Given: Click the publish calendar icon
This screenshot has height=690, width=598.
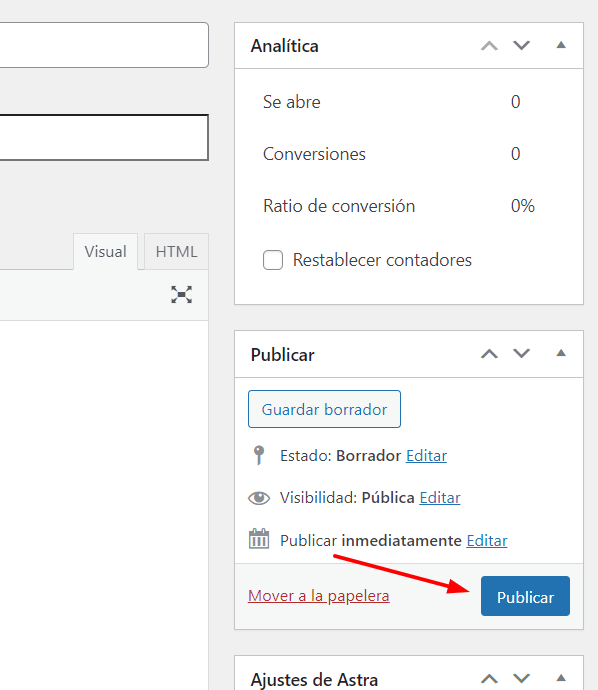Looking at the screenshot, I should tap(259, 539).
